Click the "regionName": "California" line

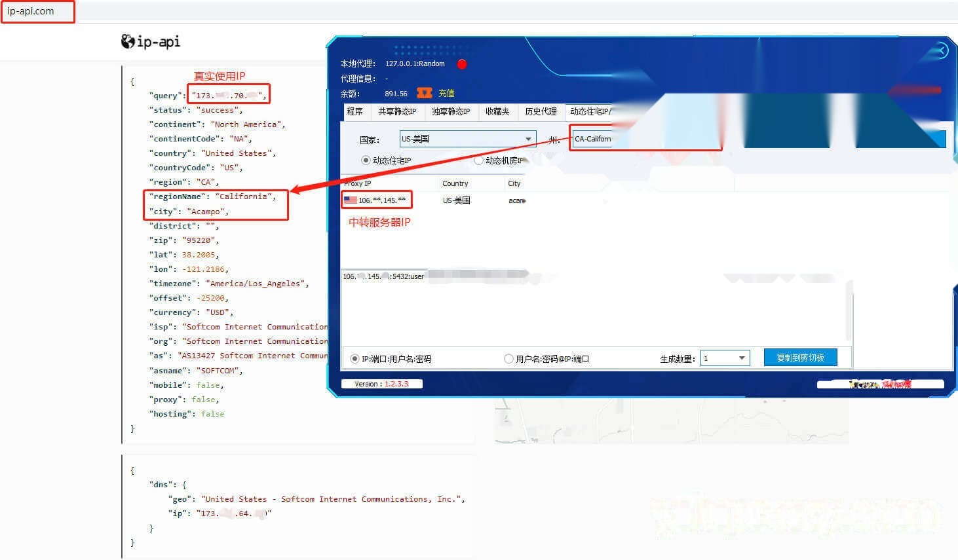212,196
